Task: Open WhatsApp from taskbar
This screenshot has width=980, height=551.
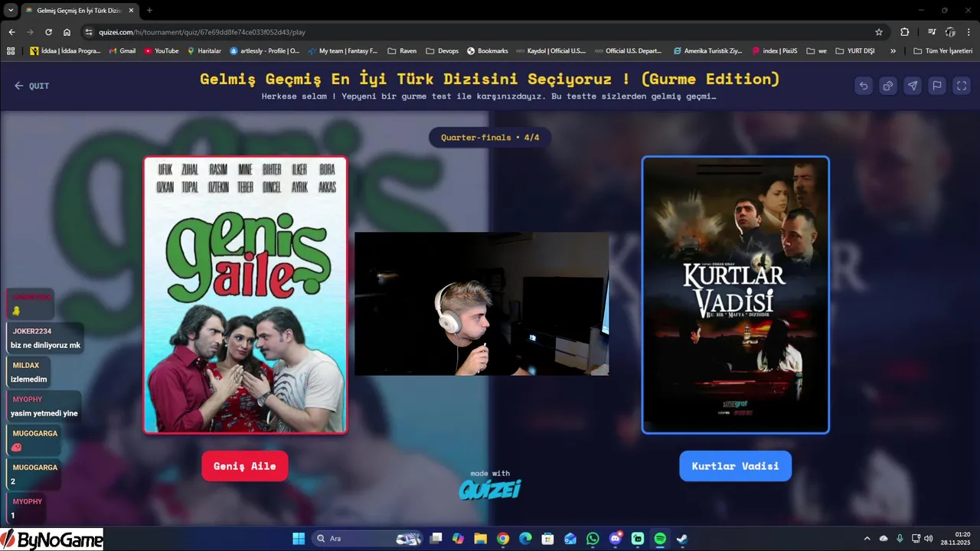Action: tap(593, 539)
